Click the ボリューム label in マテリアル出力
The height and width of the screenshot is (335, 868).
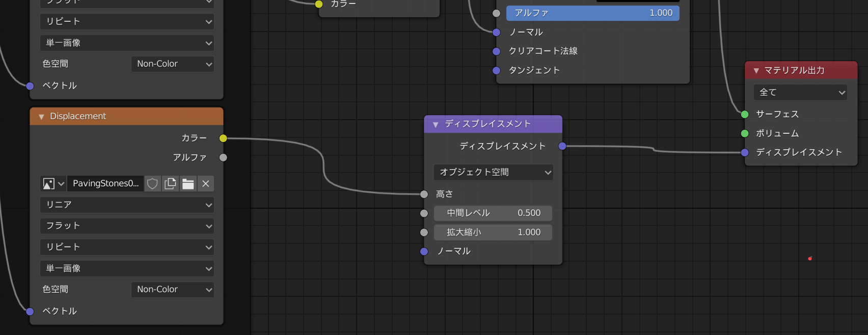[777, 133]
